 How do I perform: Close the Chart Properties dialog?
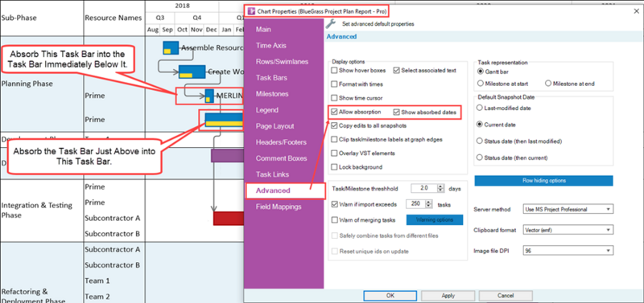coord(636,11)
